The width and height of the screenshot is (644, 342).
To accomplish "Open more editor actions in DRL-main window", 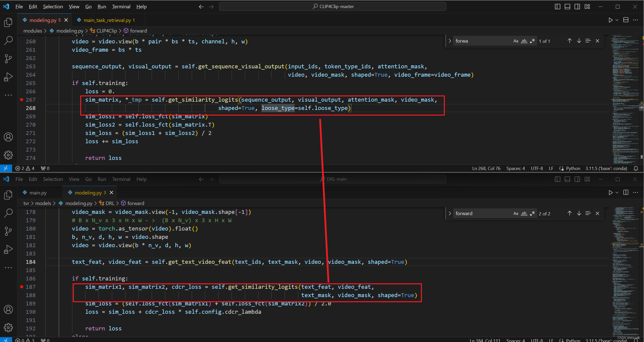I will click(x=636, y=192).
